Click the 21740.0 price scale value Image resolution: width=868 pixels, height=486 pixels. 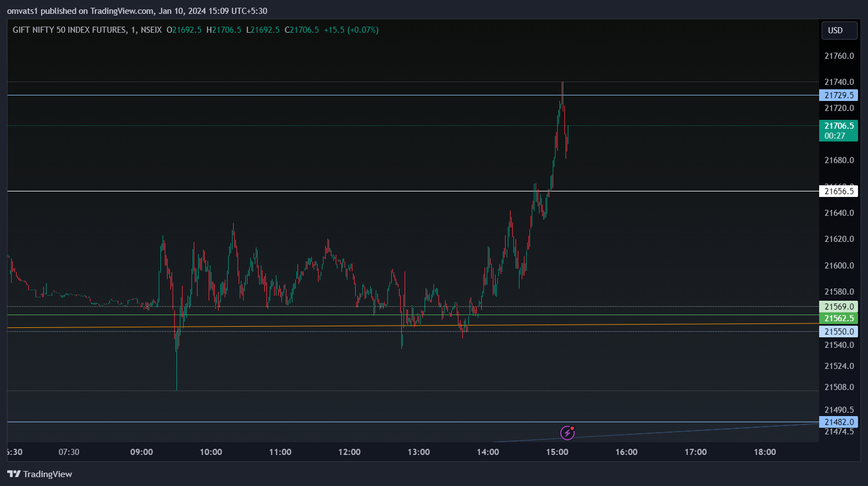839,82
